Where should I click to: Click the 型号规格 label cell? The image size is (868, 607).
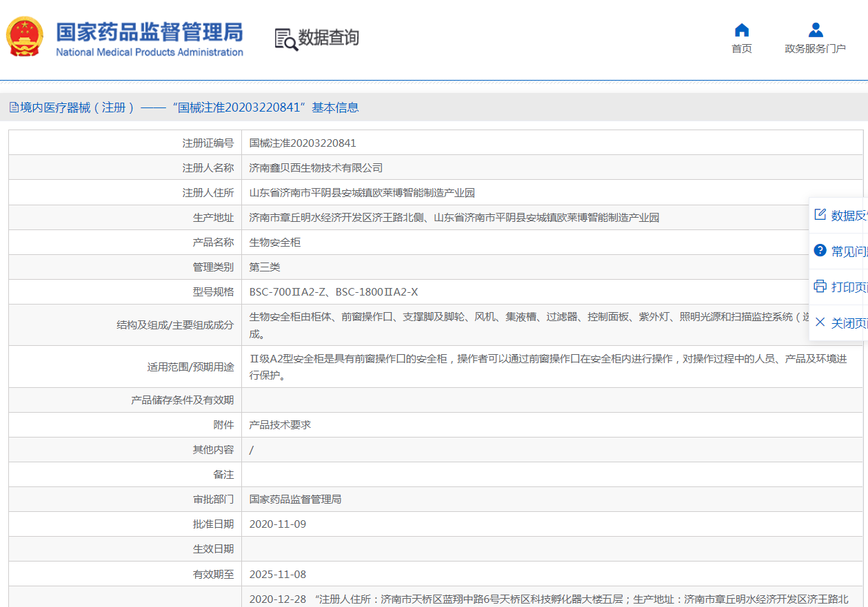click(x=125, y=292)
